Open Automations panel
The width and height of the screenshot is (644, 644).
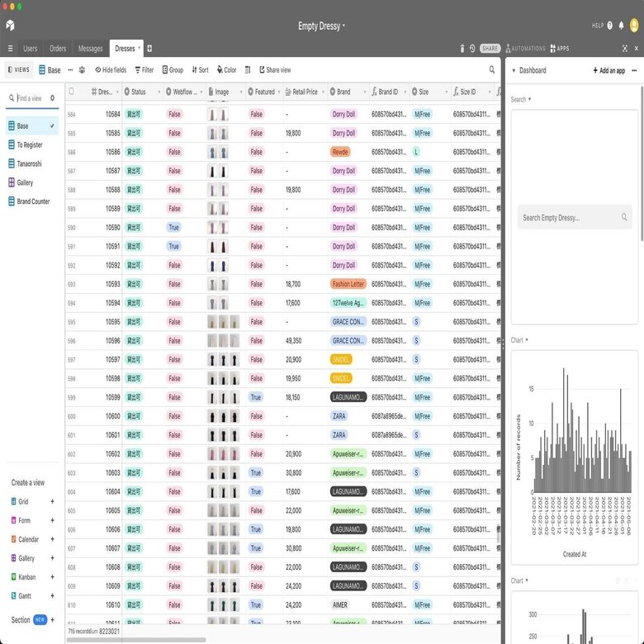tap(525, 49)
